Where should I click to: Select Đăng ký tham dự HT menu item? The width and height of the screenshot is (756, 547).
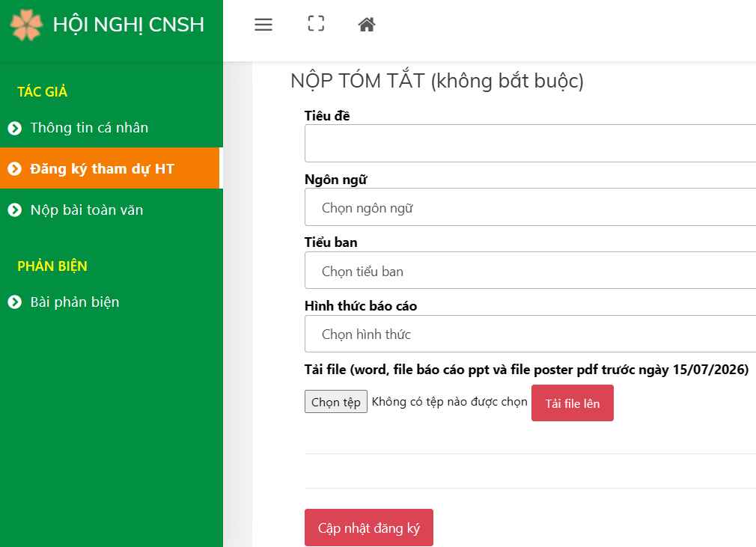(102, 168)
